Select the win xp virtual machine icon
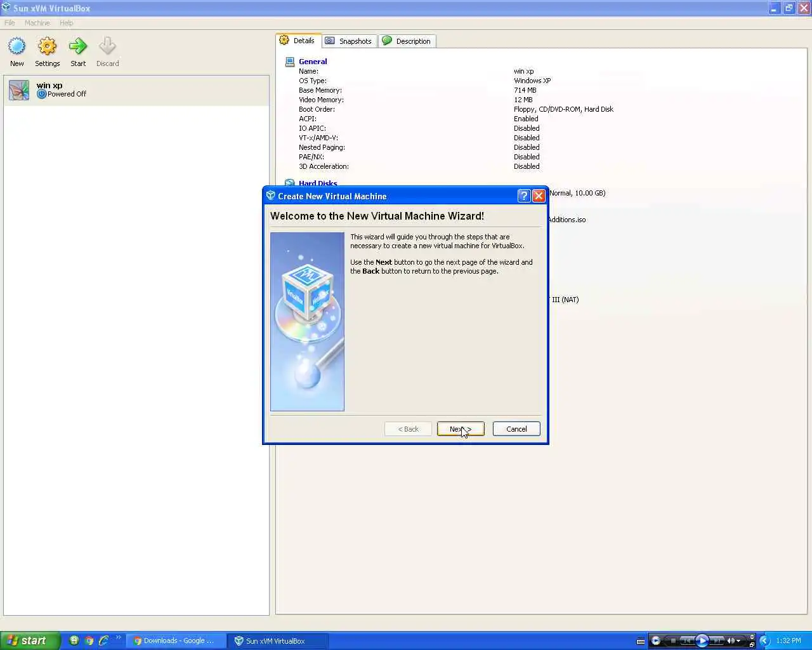 click(19, 90)
